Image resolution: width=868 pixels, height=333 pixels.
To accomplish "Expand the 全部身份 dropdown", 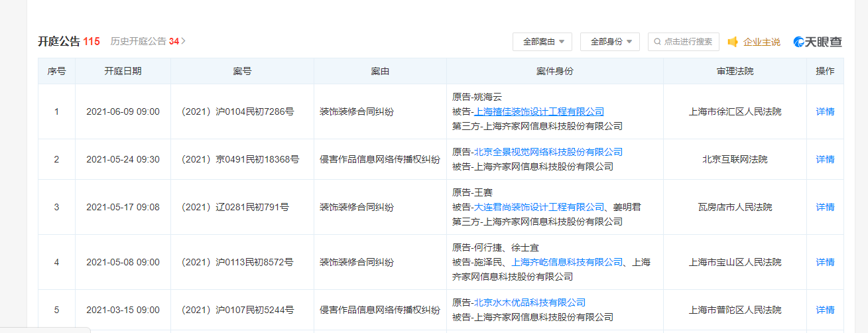I will [x=610, y=42].
